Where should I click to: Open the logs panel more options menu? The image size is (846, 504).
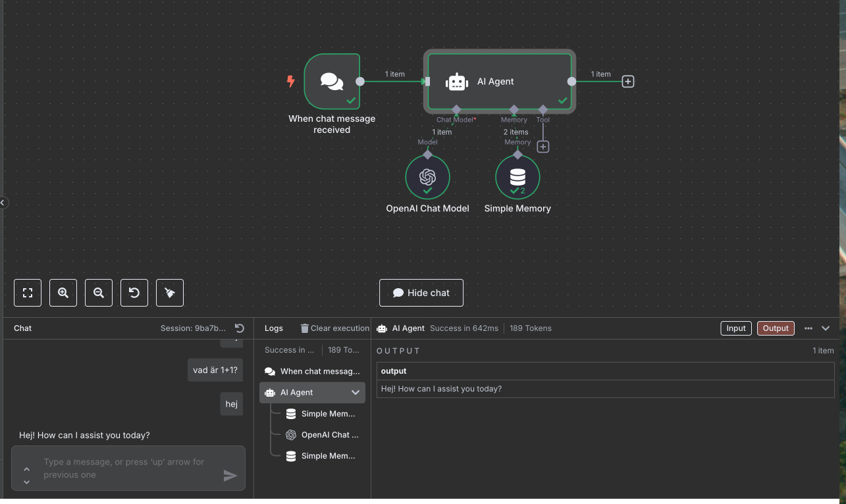coord(808,328)
